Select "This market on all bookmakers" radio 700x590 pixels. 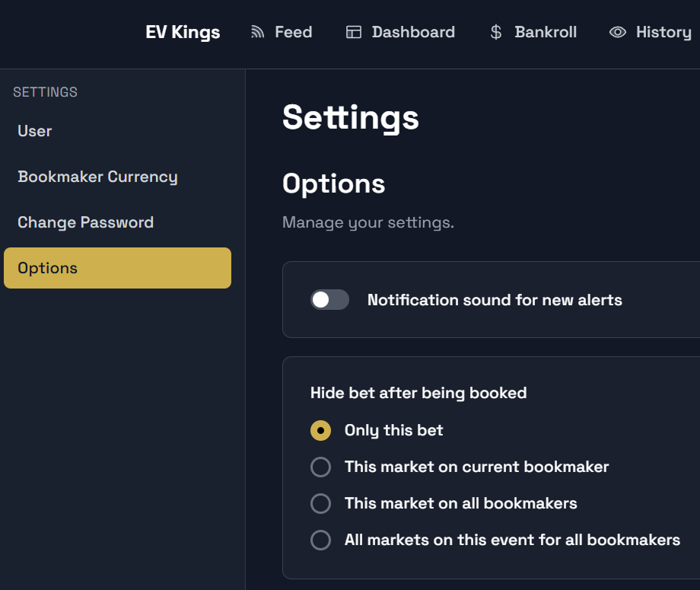(x=321, y=503)
